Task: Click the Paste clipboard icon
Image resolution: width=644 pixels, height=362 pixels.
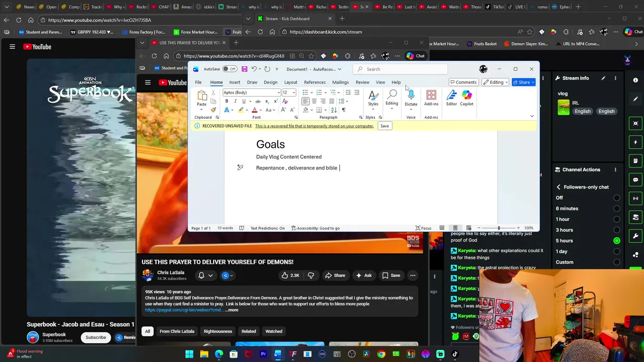Action: pyautogui.click(x=201, y=96)
